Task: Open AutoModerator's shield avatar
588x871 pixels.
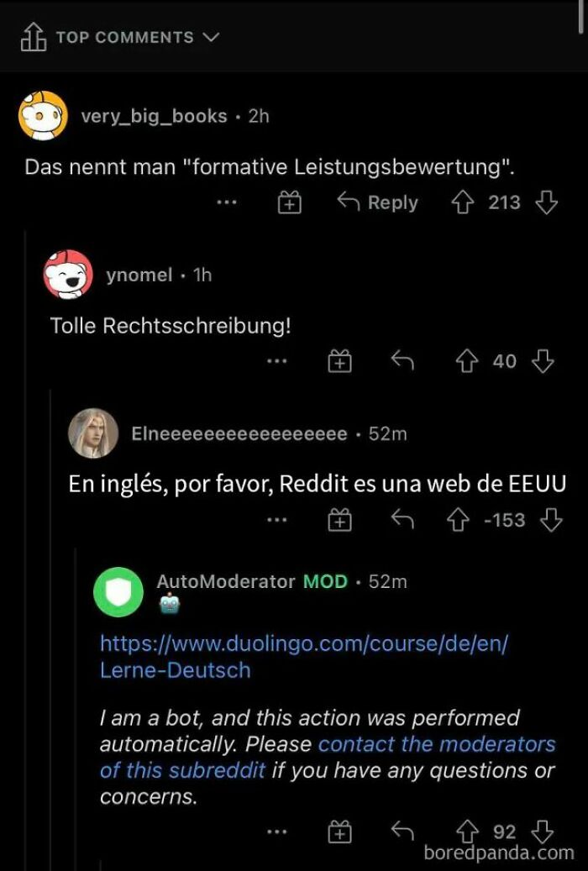Action: pyautogui.click(x=118, y=592)
